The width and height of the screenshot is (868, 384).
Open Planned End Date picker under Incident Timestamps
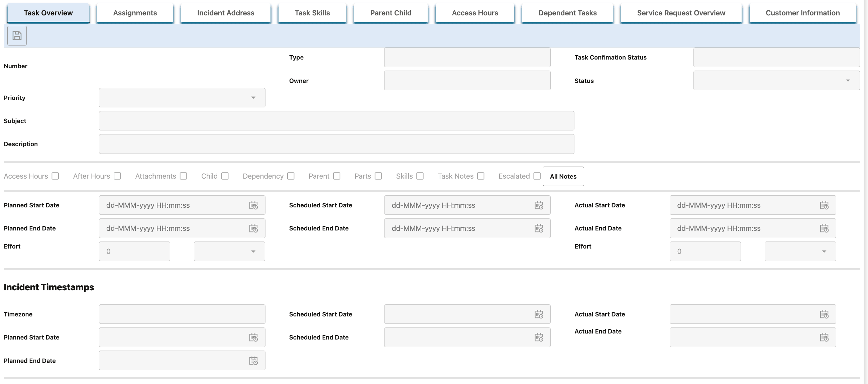point(253,360)
